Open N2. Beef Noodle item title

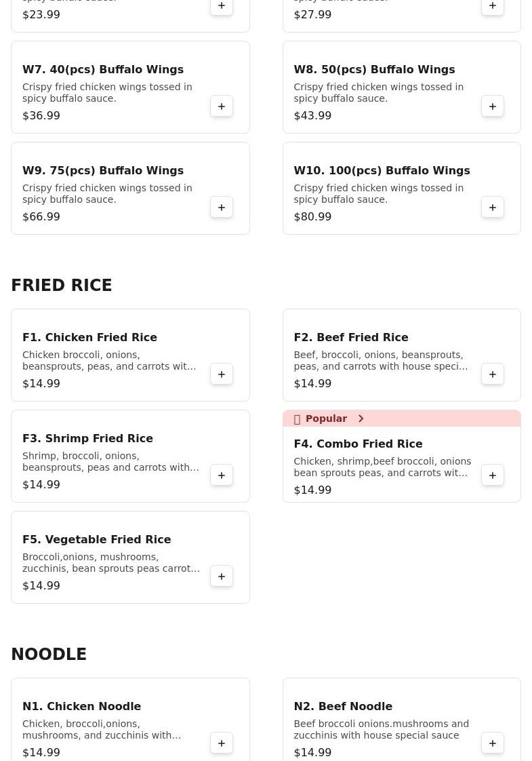(x=343, y=706)
